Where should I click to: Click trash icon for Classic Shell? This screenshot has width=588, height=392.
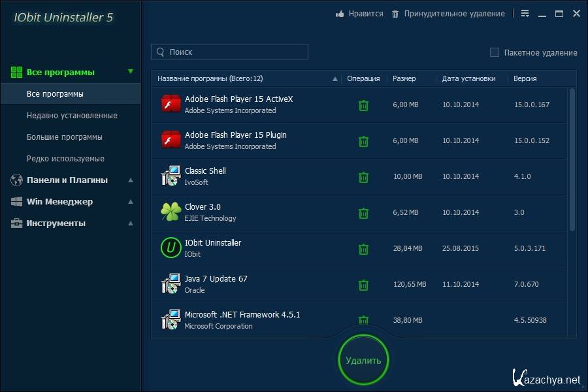363,177
